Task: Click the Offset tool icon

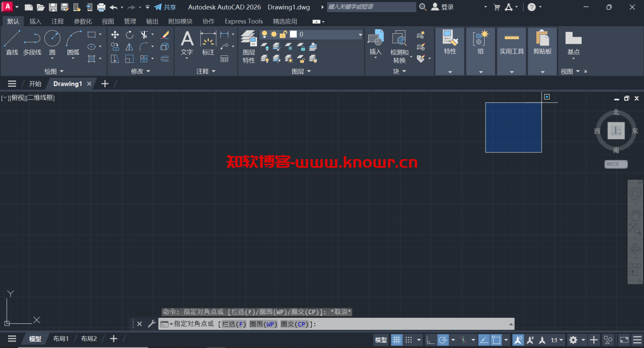Action: click(165, 59)
